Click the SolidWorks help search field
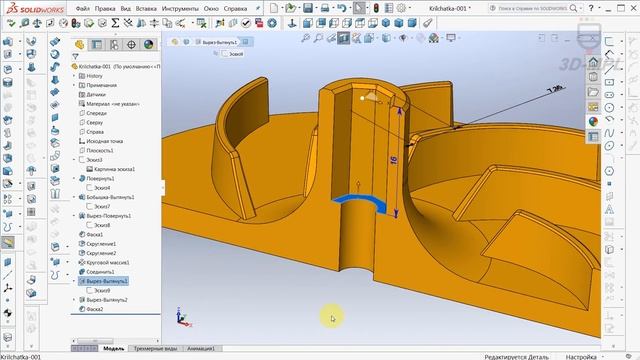This screenshot has width=640, height=360. click(x=529, y=8)
